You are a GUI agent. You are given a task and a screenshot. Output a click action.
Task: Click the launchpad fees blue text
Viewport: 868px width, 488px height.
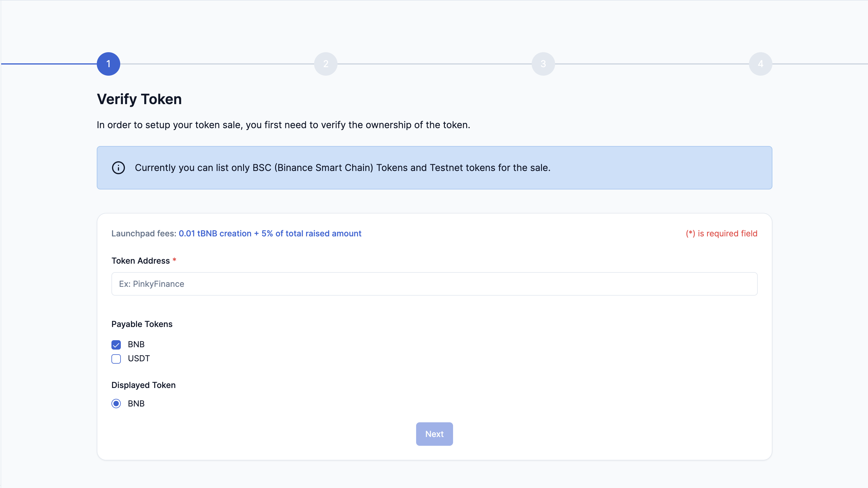[x=270, y=233]
